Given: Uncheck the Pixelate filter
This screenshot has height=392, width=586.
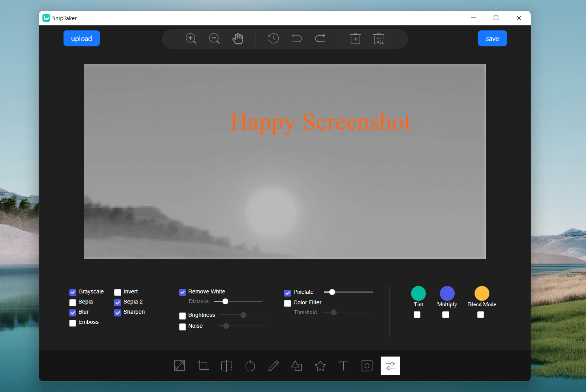Looking at the screenshot, I should click(x=288, y=293).
